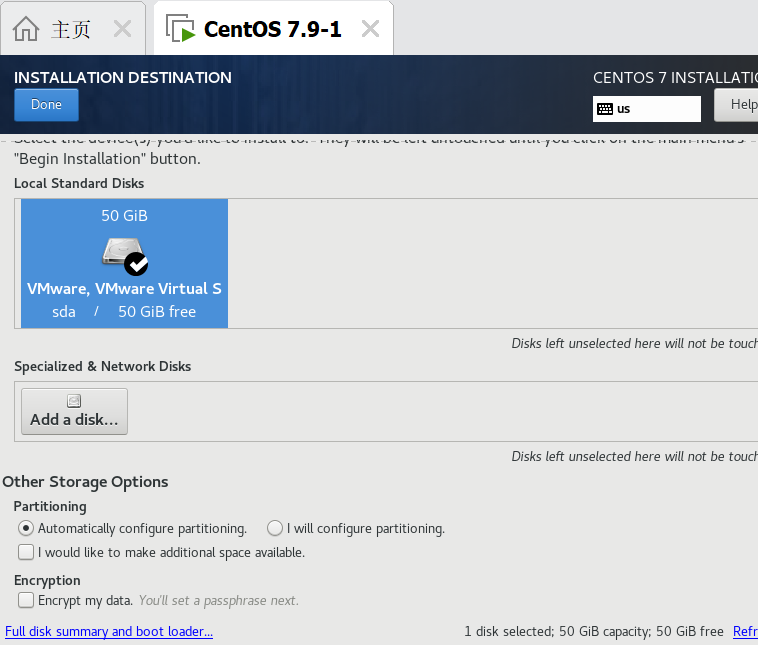Close the 主页 tab
The height and width of the screenshot is (645, 758).
122,29
